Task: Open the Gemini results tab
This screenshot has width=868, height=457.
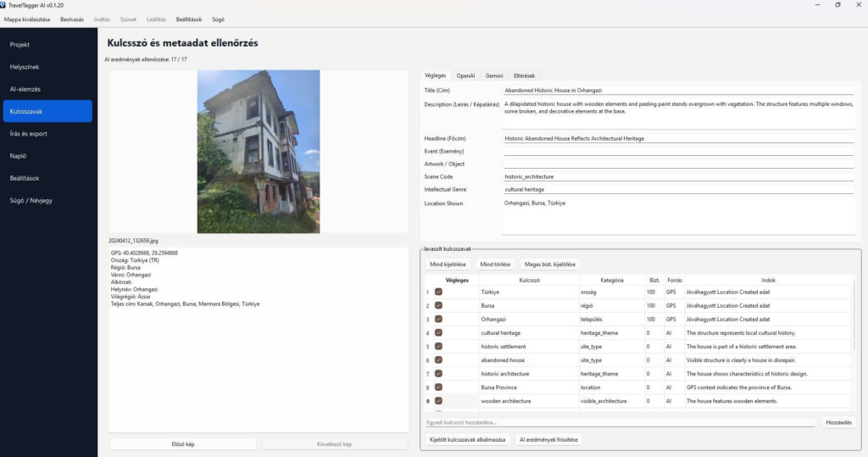Action: (494, 76)
